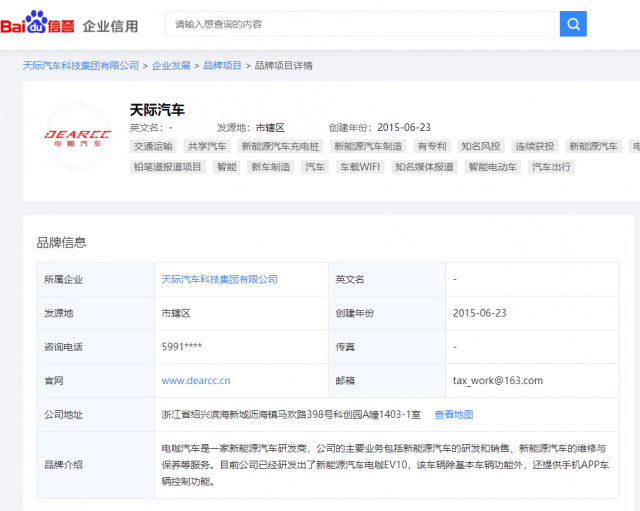Select the 交通运输 tag
This screenshot has width=640, height=511.
click(x=153, y=146)
